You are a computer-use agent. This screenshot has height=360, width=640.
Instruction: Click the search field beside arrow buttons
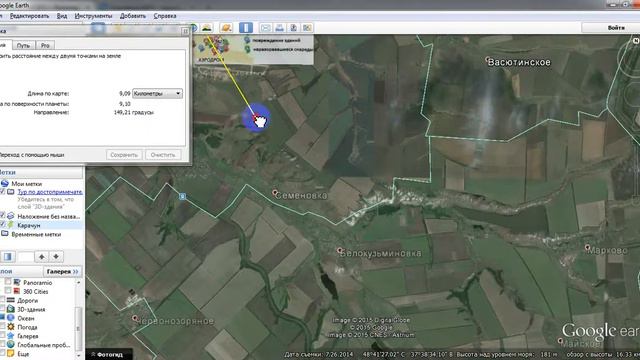[26, 257]
